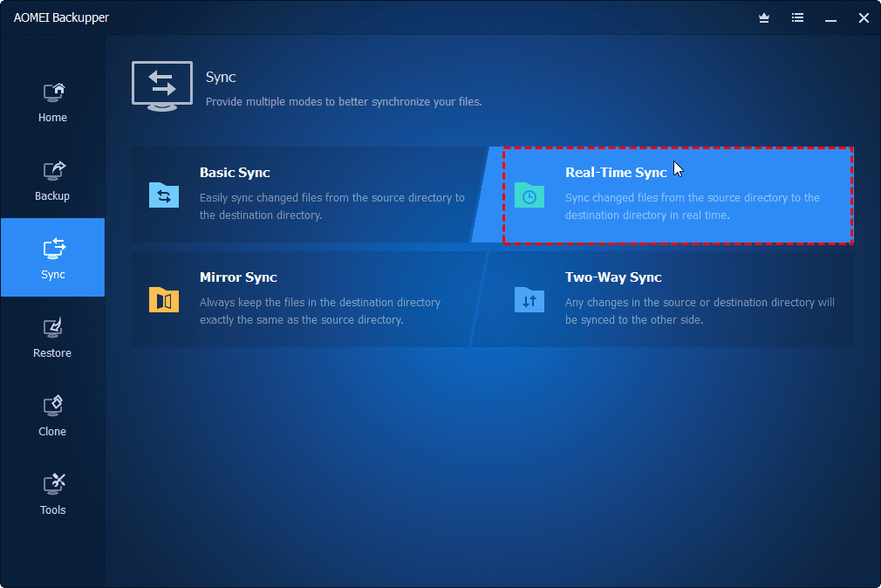Click the Mirror Sync orange folder icon
881x588 pixels.
coord(164,299)
